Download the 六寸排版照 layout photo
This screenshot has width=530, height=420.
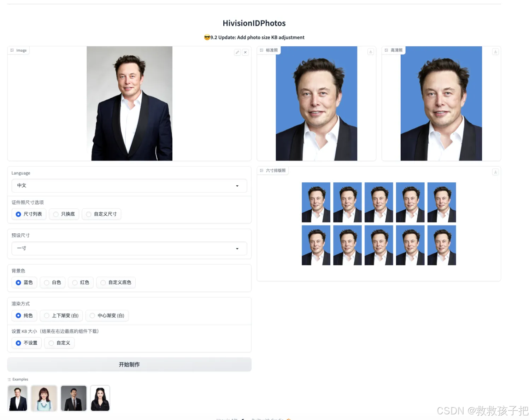coord(495,172)
